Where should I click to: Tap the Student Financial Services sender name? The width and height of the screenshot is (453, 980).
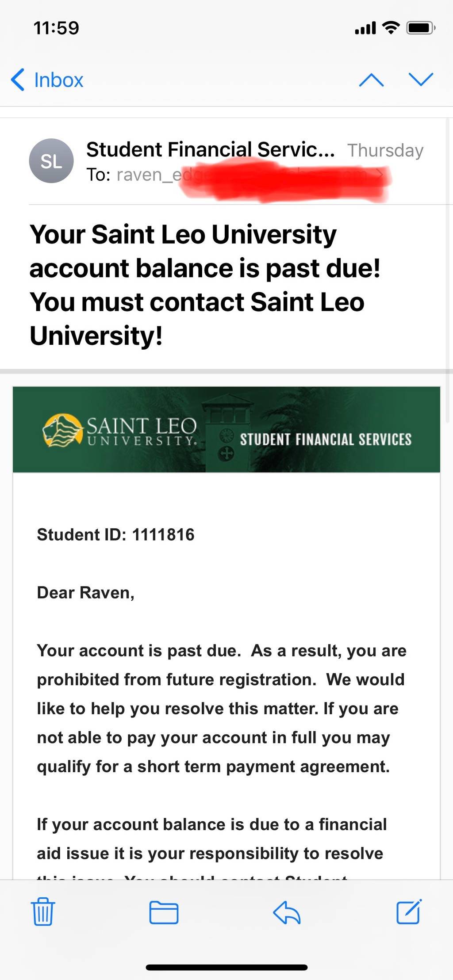tap(211, 149)
